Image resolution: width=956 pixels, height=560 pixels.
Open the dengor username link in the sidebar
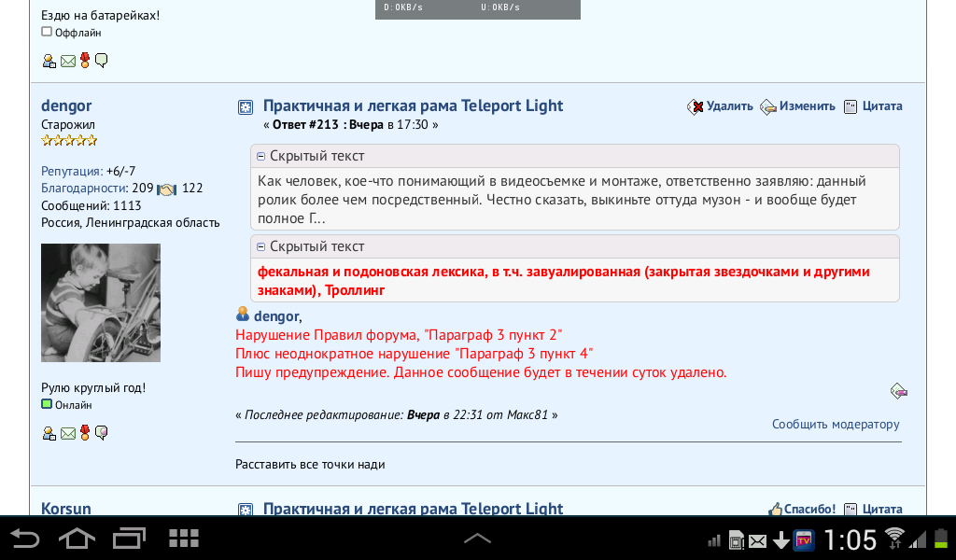[66, 106]
